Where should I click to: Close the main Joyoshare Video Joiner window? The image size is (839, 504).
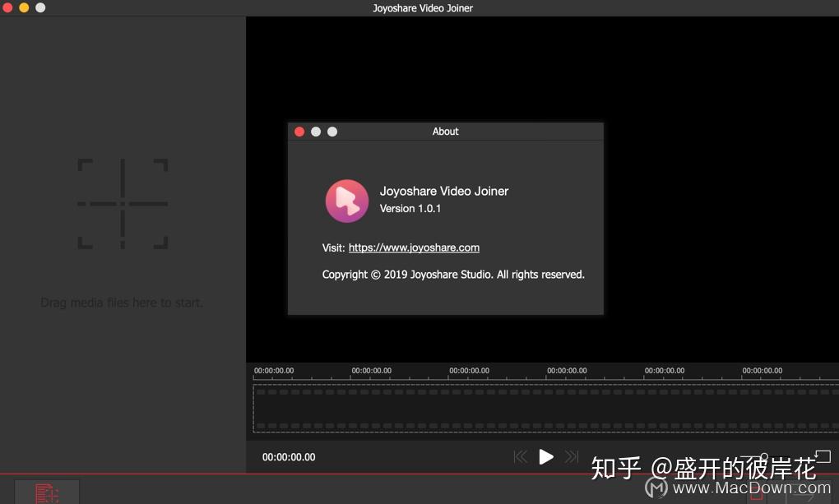[x=7, y=7]
